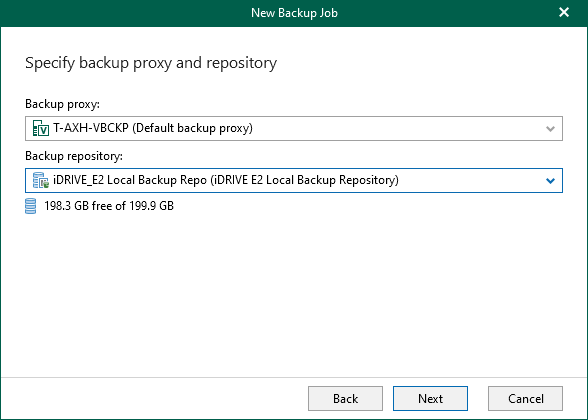Viewport: 588px width, 420px height.
Task: Click the 'Backup proxy:' label
Action: tap(63, 104)
